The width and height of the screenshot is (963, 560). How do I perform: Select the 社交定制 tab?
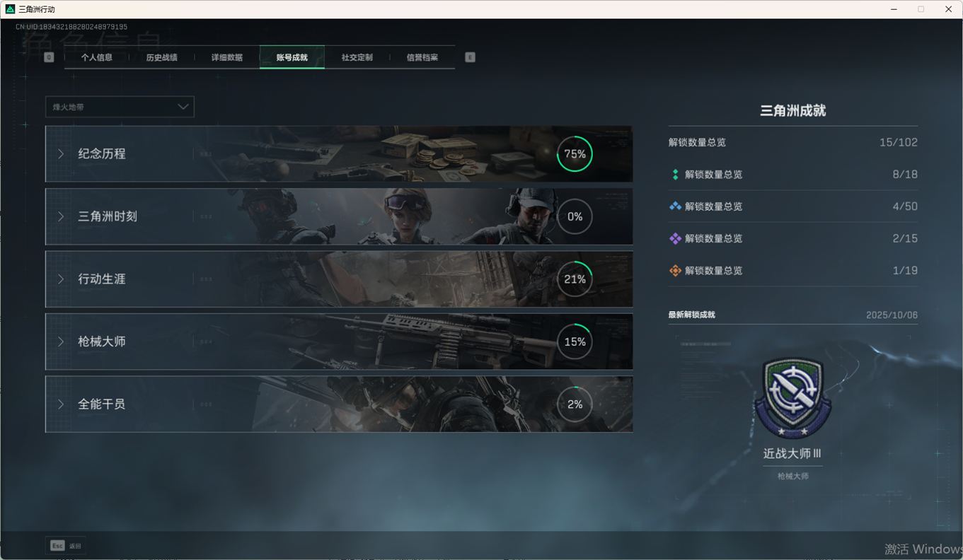(357, 57)
